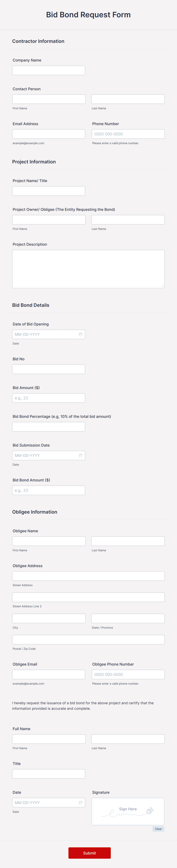Click inside the Company Name field
The width and height of the screenshot is (177, 868).
[49, 70]
